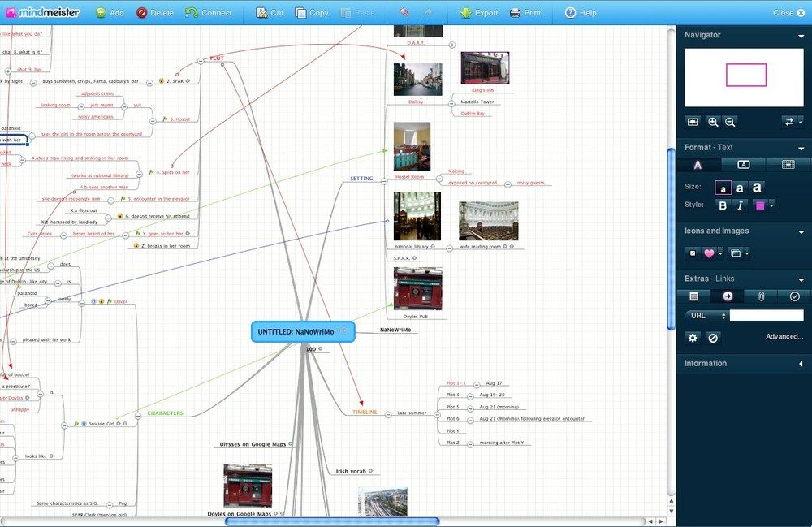This screenshot has height=527, width=812.
Task: Open the Notes tab in Extras
Action: tap(694, 296)
